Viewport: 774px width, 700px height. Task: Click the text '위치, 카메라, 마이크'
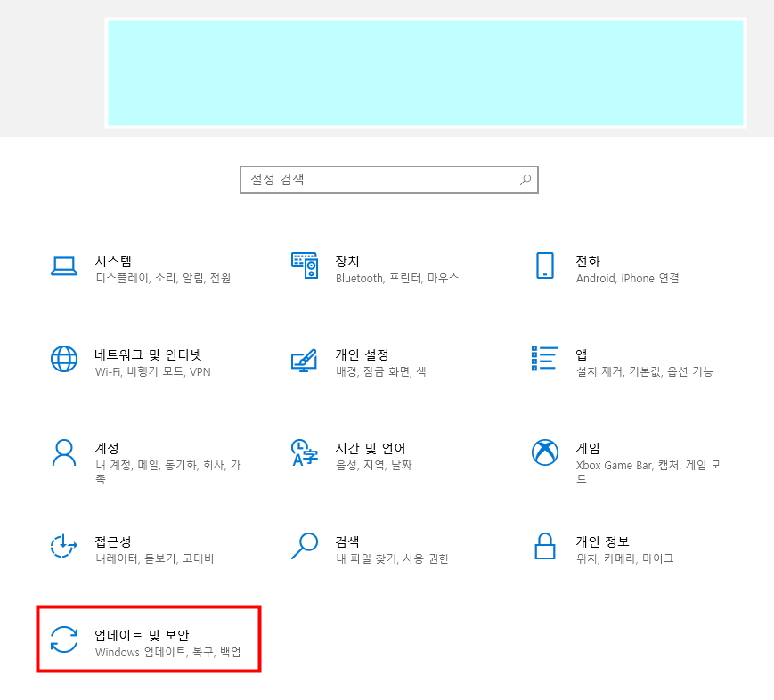tap(624, 558)
